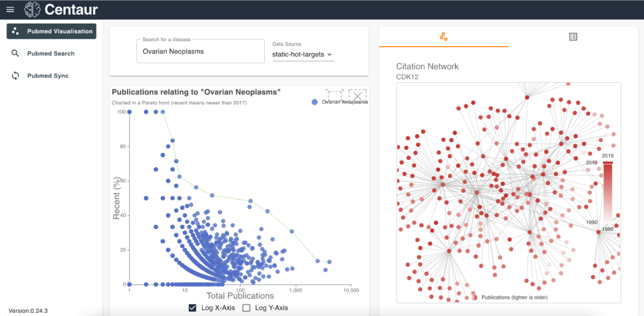Screen dimensions: 644x316
Task: Open Pubmed Sync page
Action: pos(48,76)
